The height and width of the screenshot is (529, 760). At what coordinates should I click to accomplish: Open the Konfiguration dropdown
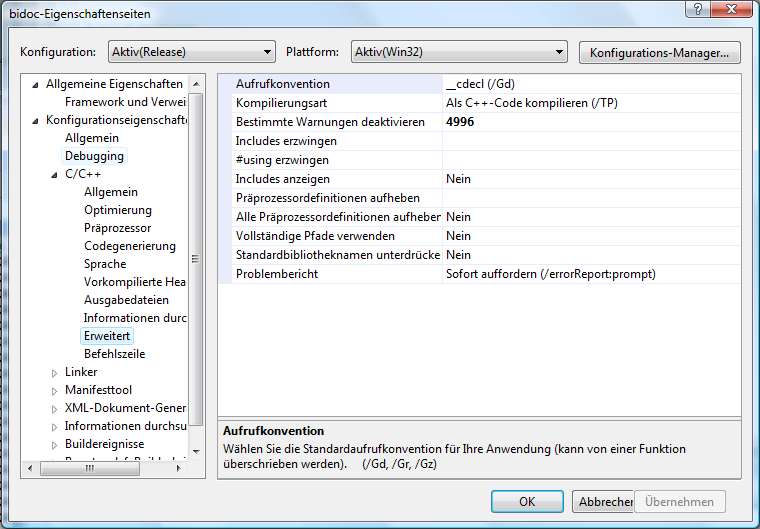pos(267,52)
